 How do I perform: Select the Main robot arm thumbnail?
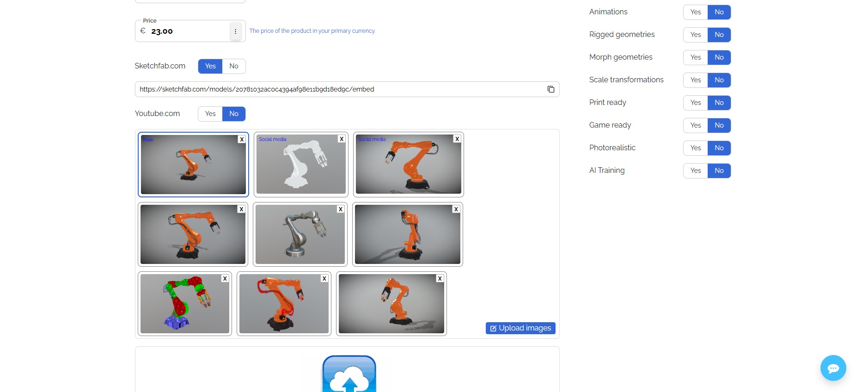tap(193, 165)
